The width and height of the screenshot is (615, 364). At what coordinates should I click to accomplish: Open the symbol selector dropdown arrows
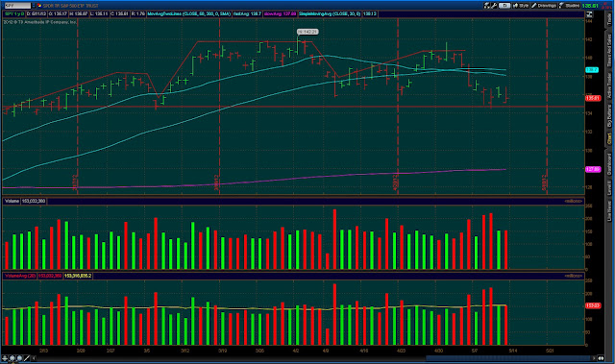pyautogui.click(x=34, y=6)
